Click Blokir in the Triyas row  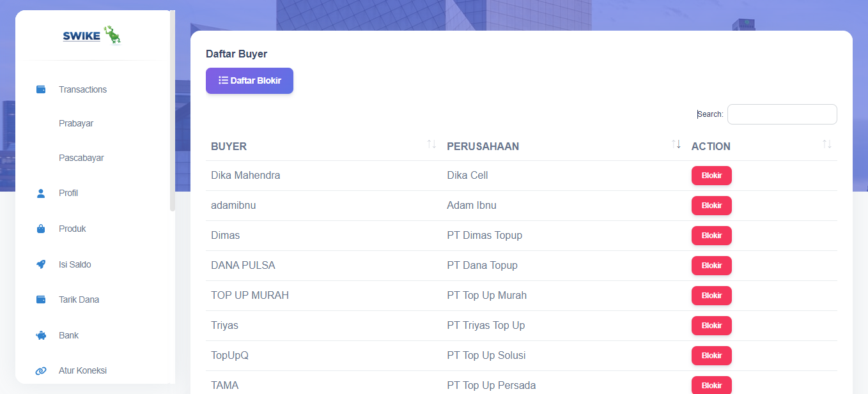[x=711, y=326]
